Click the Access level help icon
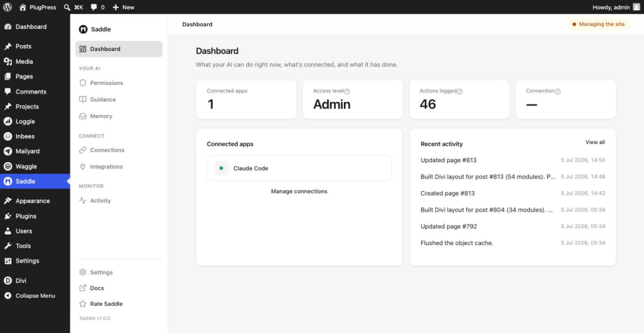This screenshot has width=644, height=333. [347, 92]
